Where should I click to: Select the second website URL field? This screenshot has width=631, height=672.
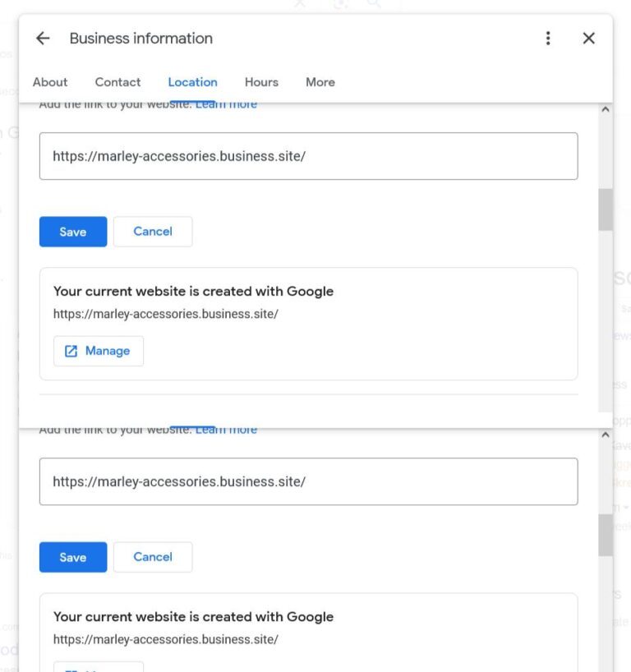pyautogui.click(x=308, y=481)
